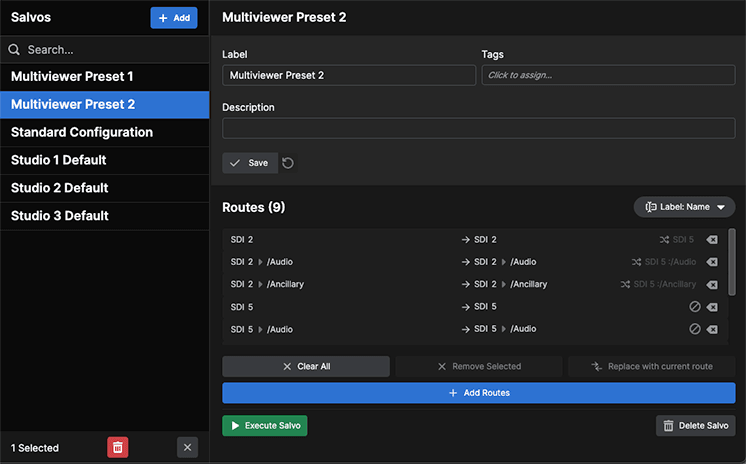Image resolution: width=746 pixels, height=464 pixels.
Task: Open the Label: Name dropdown
Action: point(684,207)
